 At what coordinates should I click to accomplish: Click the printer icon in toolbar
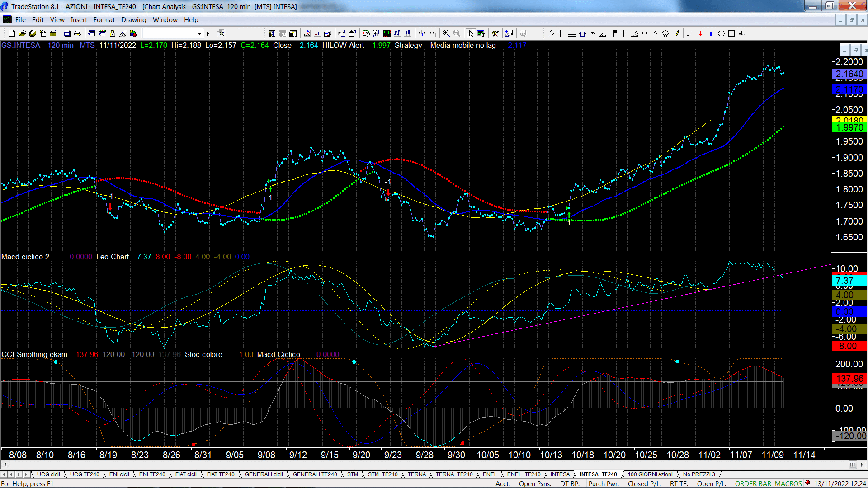[77, 33]
